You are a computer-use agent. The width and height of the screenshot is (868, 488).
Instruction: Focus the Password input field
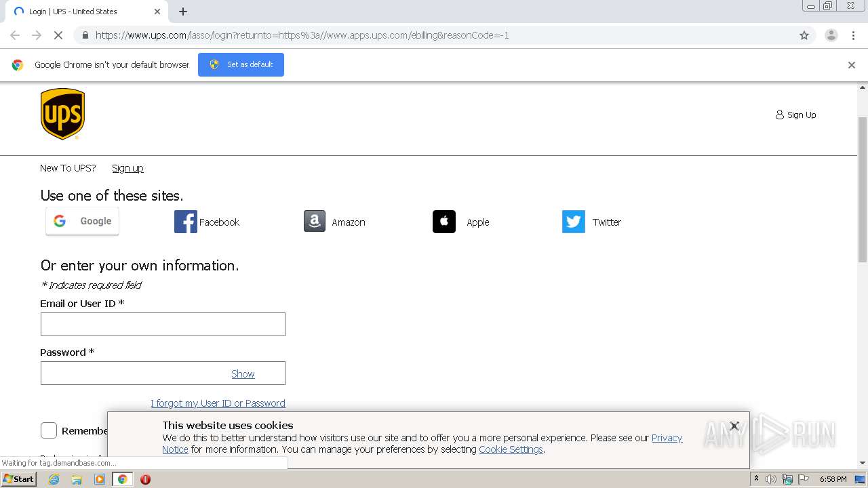[163, 373]
